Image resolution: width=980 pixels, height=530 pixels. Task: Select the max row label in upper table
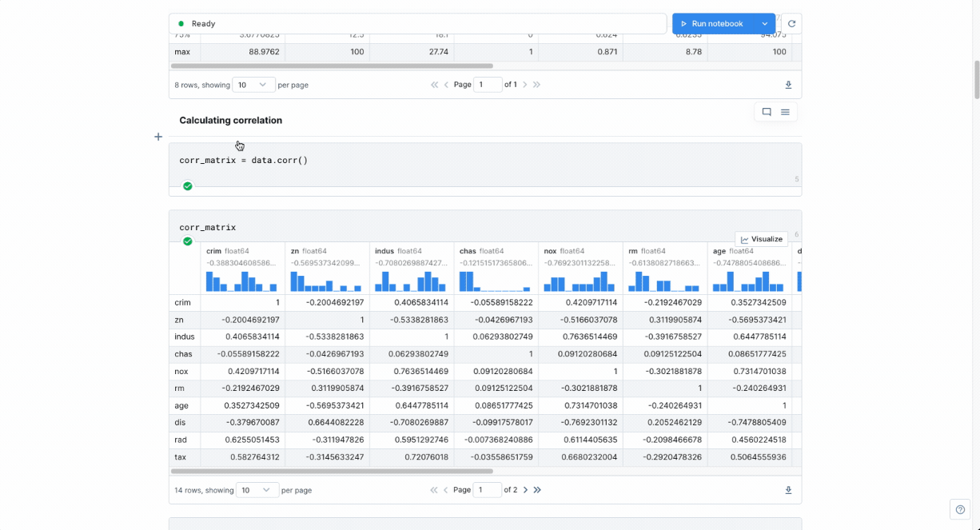pyautogui.click(x=182, y=52)
